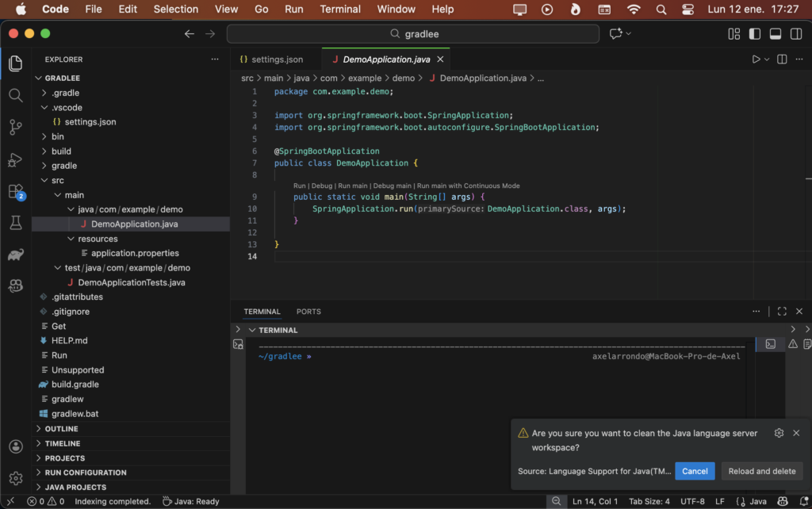Viewport: 812px width, 509px height.
Task: Expand the JAVA PROJECTS section
Action: [x=75, y=487]
